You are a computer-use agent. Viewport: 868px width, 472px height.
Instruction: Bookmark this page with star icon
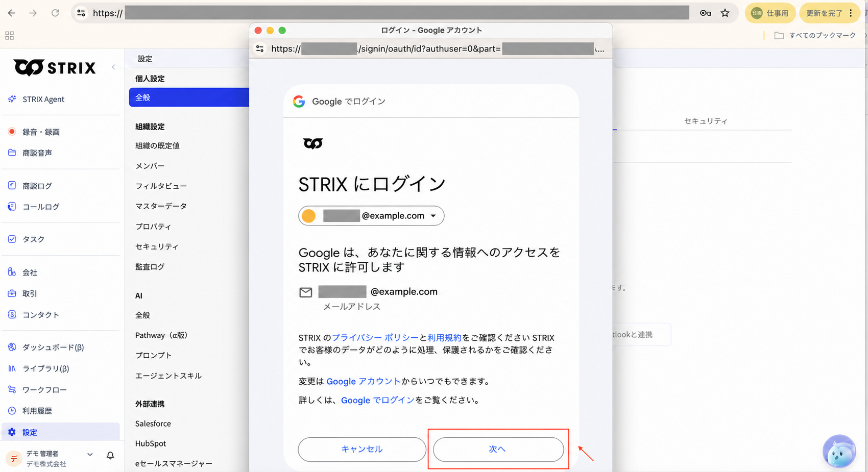(x=725, y=13)
